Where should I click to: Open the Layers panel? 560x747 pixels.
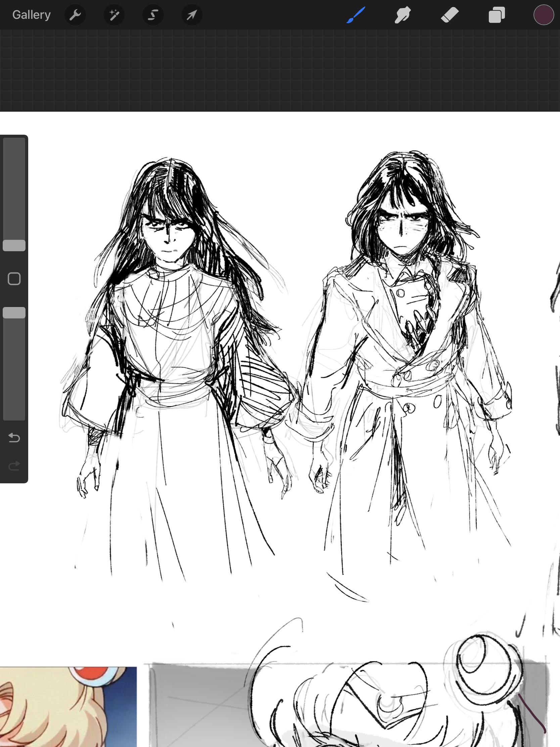point(497,15)
